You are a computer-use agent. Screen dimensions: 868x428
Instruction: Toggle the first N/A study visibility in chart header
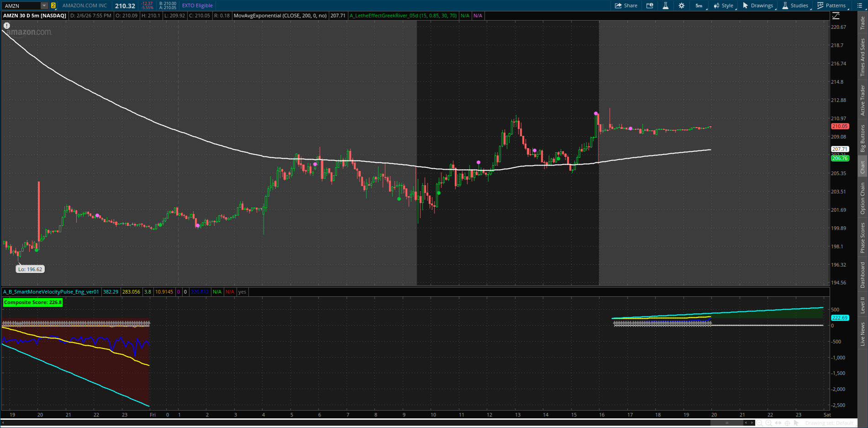tap(465, 16)
